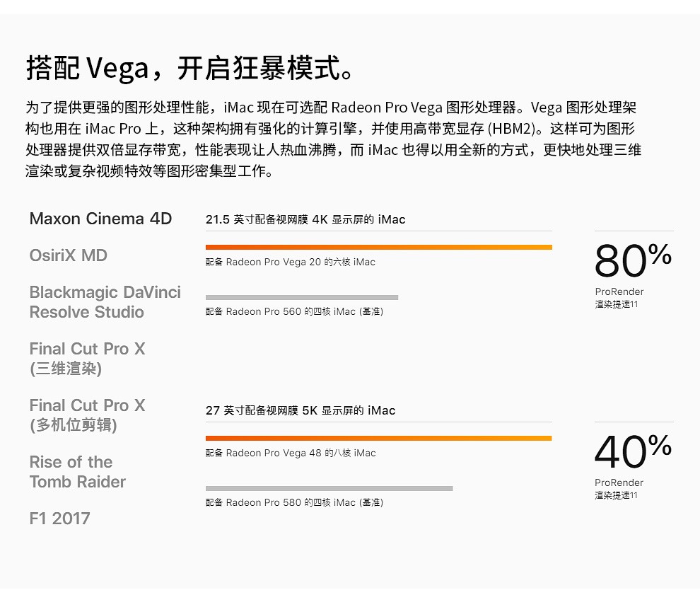Click the 21.5 英寸 4K iMac heading
Image resolution: width=700 pixels, height=607 pixels.
(x=305, y=220)
